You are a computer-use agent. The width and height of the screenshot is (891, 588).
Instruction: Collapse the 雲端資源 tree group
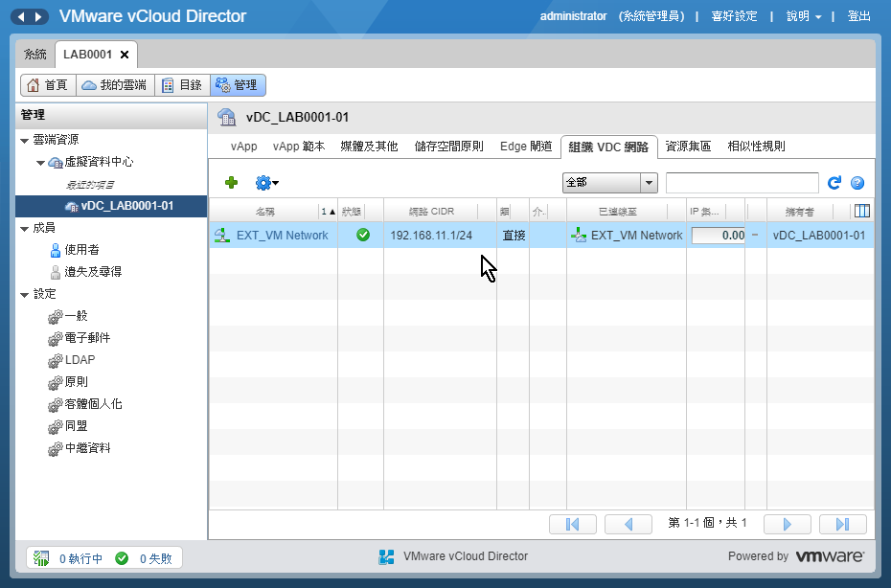coord(25,141)
